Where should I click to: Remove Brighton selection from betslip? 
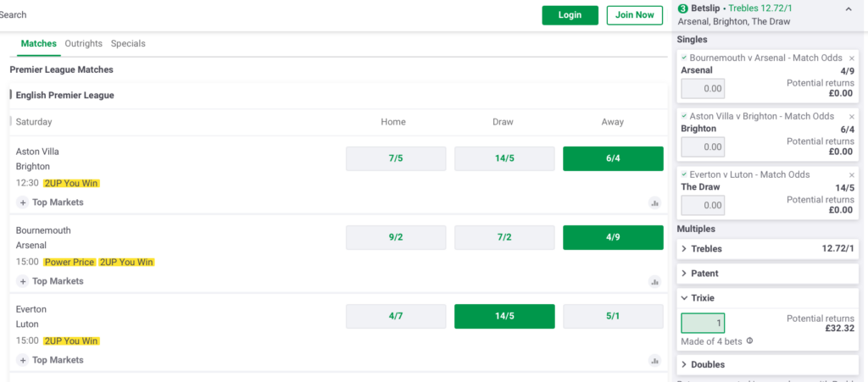click(851, 116)
